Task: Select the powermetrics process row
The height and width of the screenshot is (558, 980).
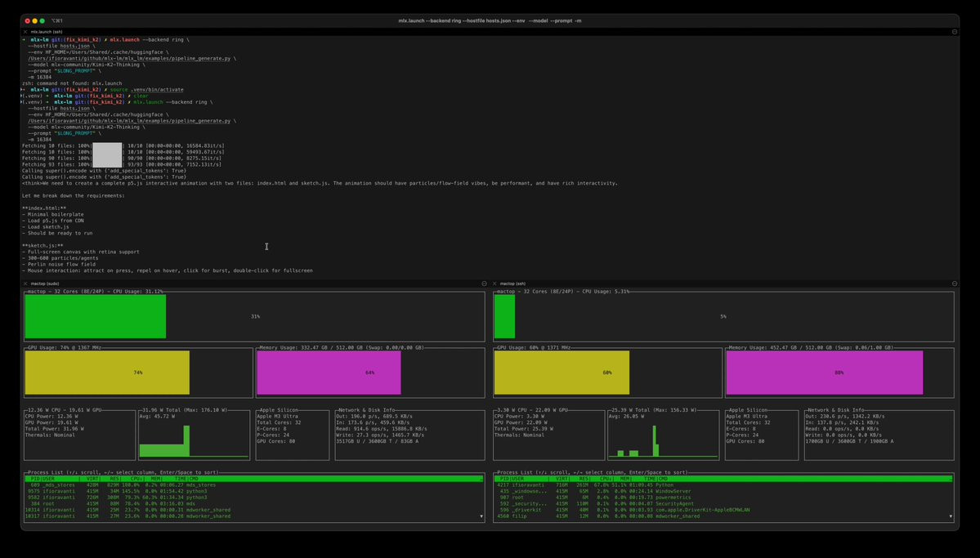Action: pos(723,498)
